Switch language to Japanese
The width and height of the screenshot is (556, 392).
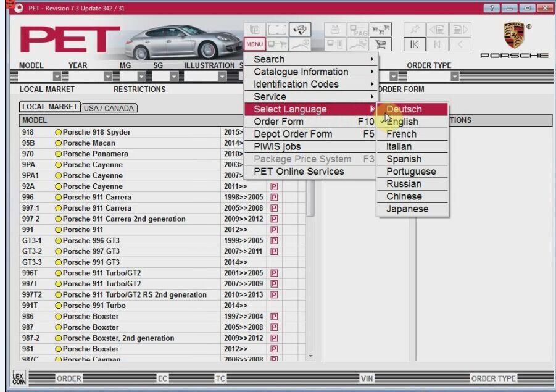point(412,209)
